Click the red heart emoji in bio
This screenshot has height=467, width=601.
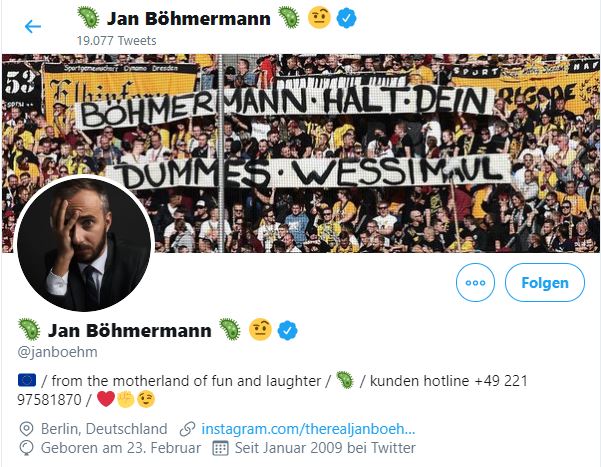tap(105, 400)
